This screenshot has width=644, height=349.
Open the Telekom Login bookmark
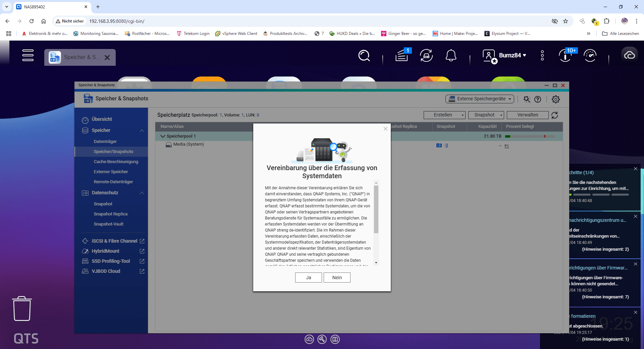tap(193, 34)
